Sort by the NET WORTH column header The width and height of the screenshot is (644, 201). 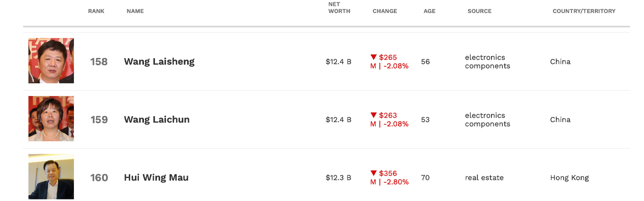point(339,8)
